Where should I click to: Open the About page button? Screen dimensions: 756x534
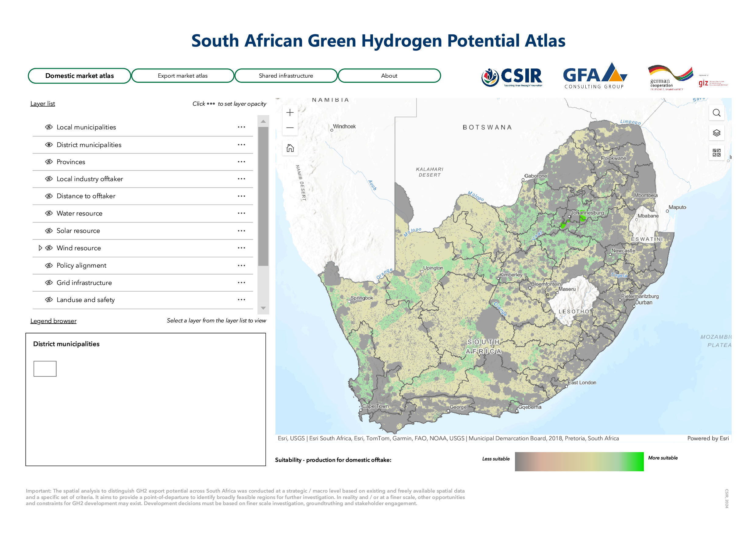[x=389, y=76]
